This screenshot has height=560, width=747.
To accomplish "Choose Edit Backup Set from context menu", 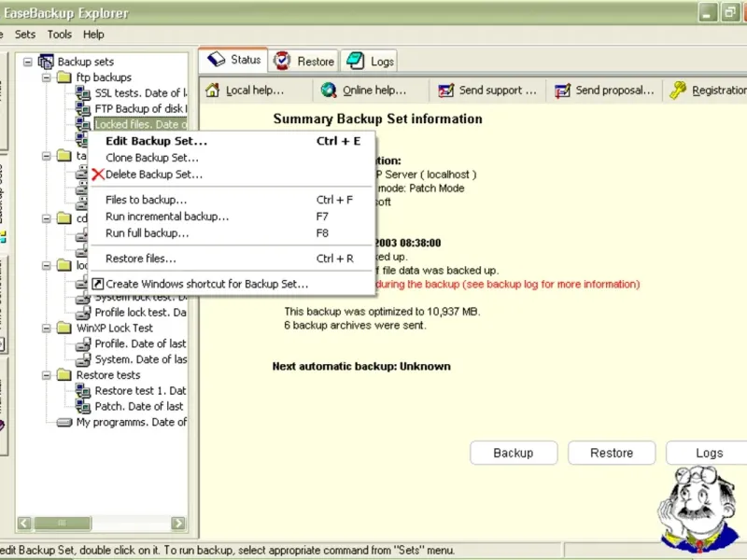I will (x=233, y=141).
